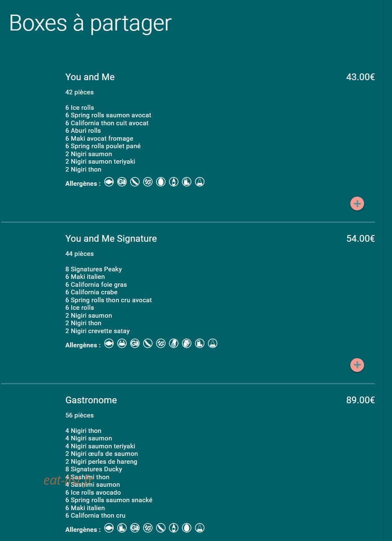Click the peanut allergen icon in Signature box
Viewport: 392px width, 541px height.
tap(173, 344)
